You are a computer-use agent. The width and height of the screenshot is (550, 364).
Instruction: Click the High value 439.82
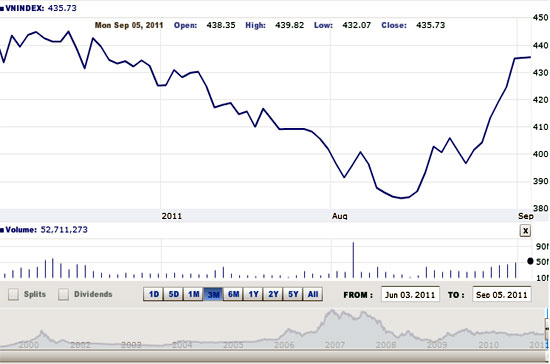point(289,25)
